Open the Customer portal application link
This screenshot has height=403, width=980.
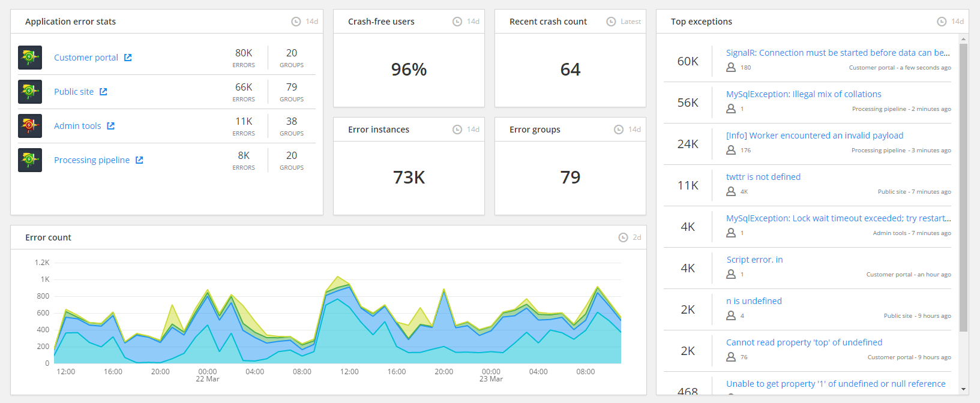pyautogui.click(x=86, y=58)
